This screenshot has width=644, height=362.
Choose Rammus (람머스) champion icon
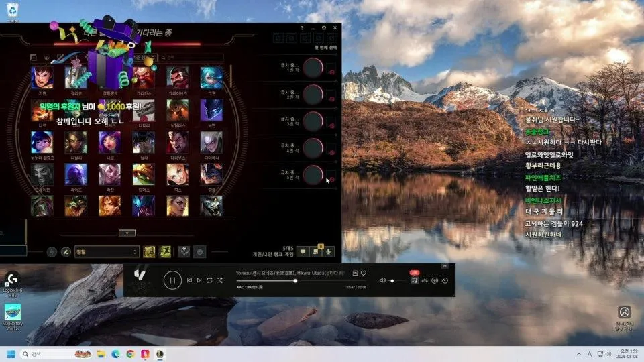pyautogui.click(x=144, y=174)
